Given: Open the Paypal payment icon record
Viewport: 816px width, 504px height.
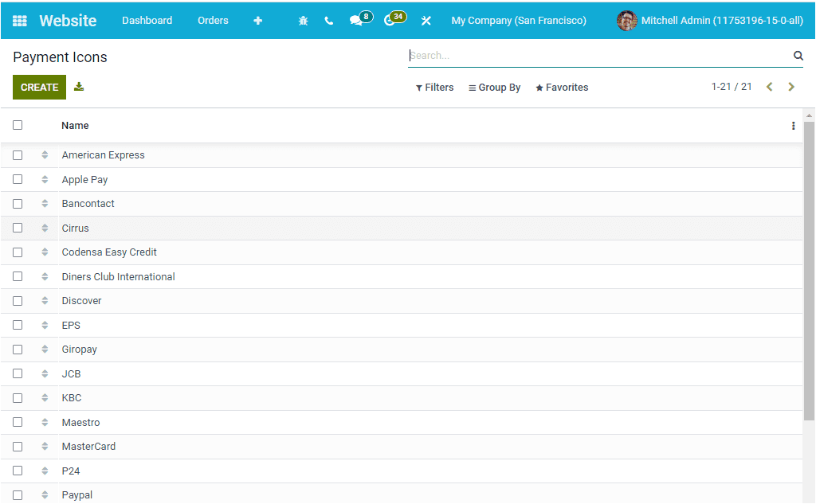Looking at the screenshot, I should (76, 494).
